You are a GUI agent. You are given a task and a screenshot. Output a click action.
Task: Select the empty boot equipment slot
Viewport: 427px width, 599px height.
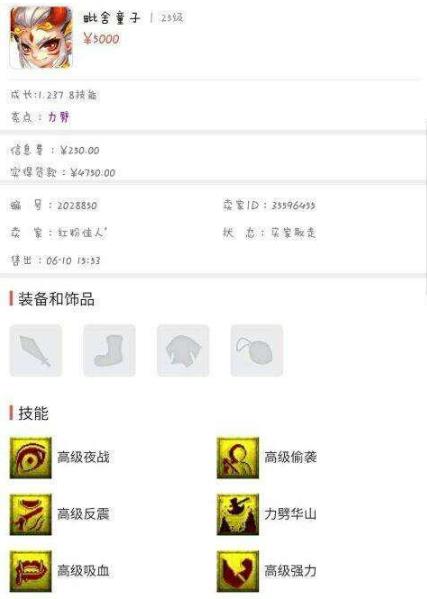[x=109, y=351]
